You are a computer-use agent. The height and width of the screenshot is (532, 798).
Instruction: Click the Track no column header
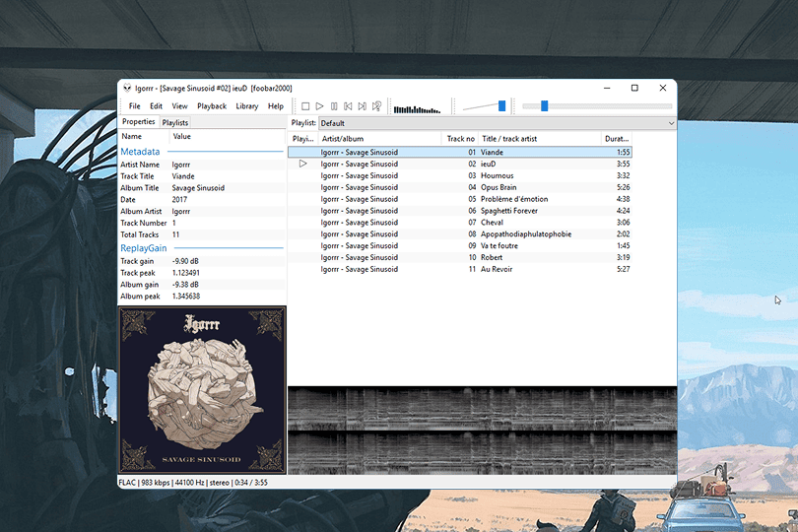pyautogui.click(x=460, y=139)
